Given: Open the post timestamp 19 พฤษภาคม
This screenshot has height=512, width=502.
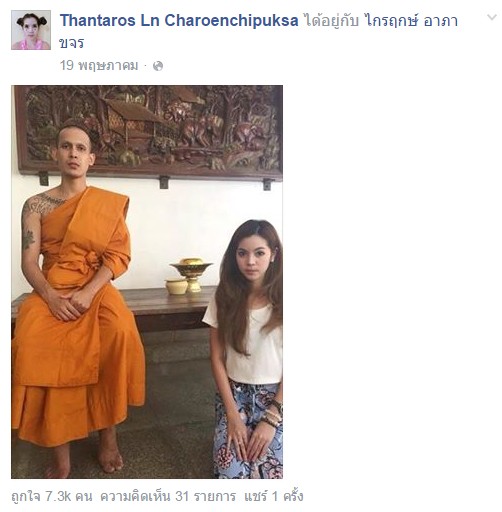Looking at the screenshot, I should [99, 65].
